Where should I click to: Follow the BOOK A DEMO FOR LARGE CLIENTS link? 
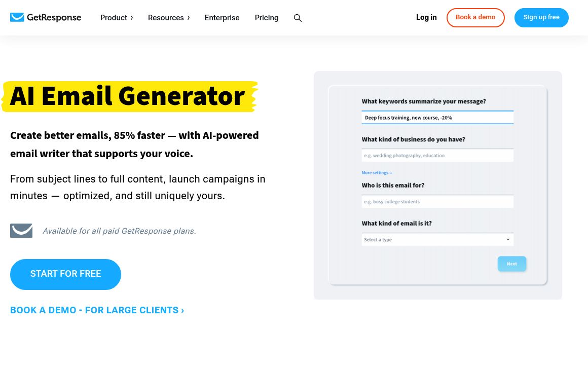pyautogui.click(x=97, y=310)
